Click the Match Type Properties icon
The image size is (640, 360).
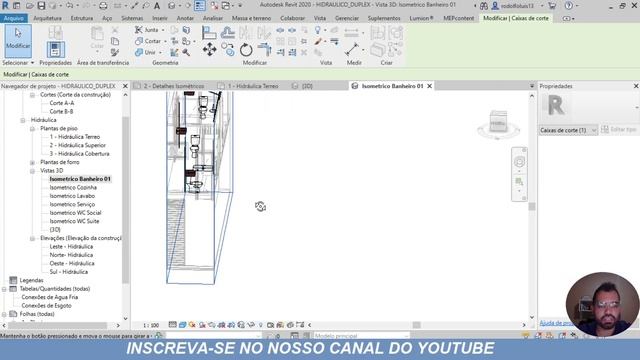115,52
